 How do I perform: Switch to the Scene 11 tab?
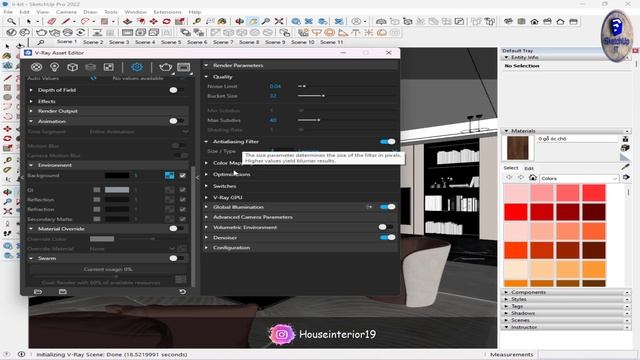click(x=331, y=42)
